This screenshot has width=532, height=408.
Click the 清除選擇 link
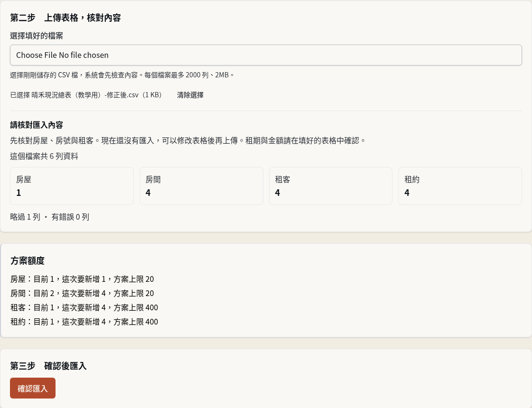click(190, 95)
